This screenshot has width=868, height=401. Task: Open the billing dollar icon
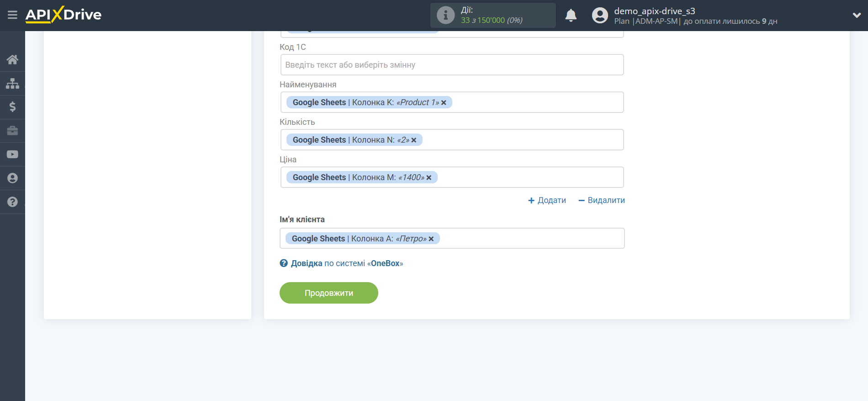coord(12,107)
